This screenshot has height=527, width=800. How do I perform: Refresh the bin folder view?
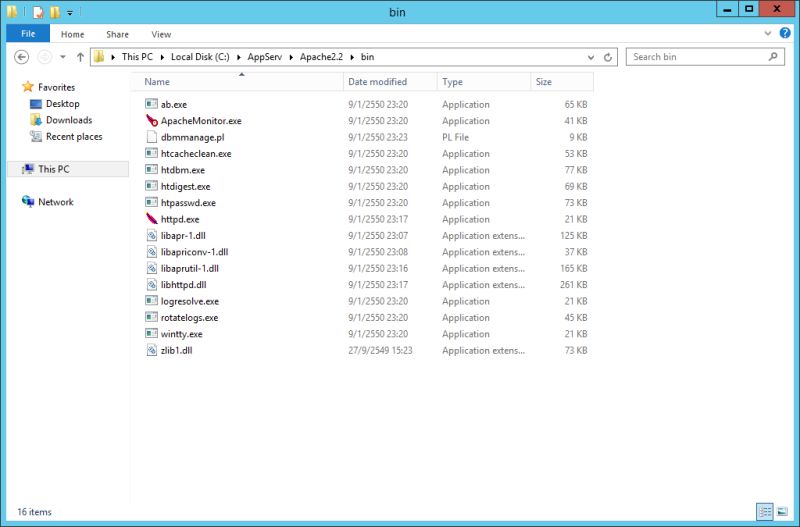608,57
